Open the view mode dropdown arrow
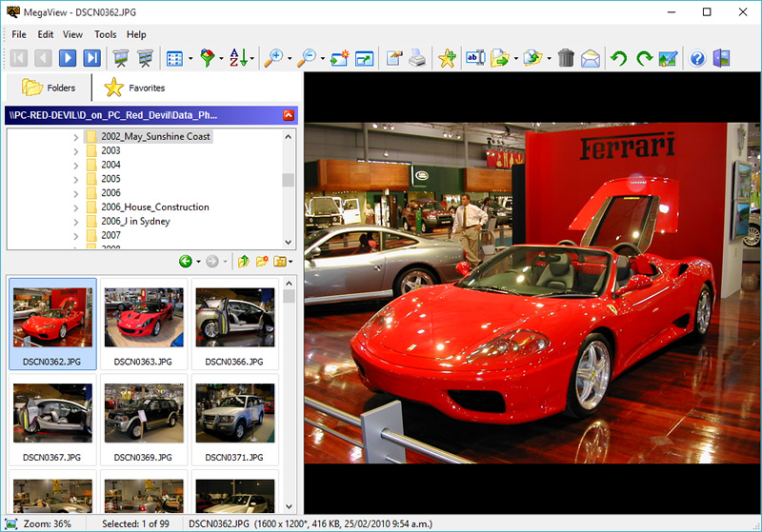Screen dimensions: 762x532 point(190,59)
